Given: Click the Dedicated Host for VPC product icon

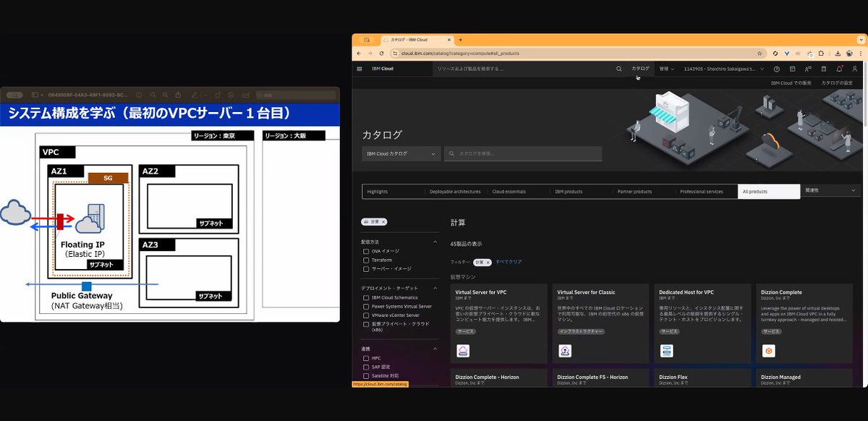Looking at the screenshot, I should [x=667, y=351].
